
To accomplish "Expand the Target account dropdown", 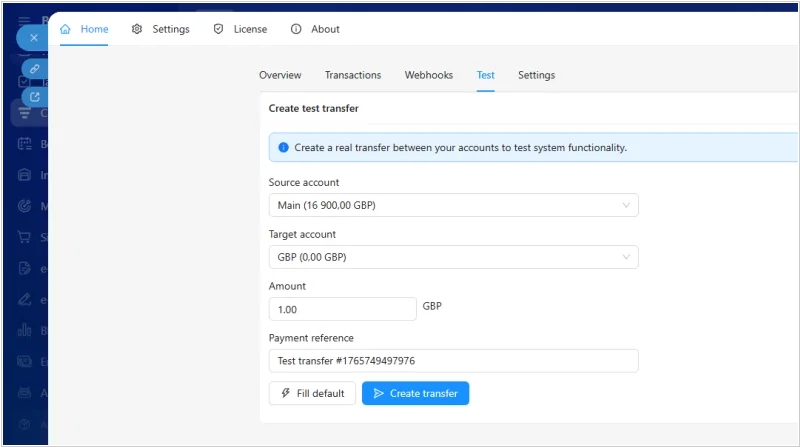I will [x=453, y=257].
